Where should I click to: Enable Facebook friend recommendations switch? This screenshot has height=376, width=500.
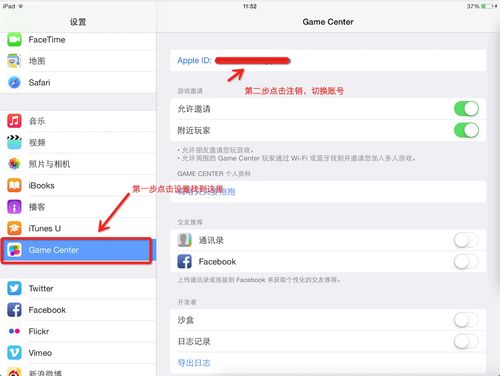pos(466,262)
